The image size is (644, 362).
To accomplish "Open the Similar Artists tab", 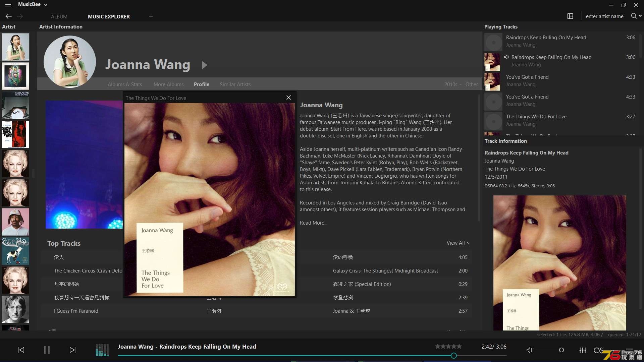I will point(235,84).
